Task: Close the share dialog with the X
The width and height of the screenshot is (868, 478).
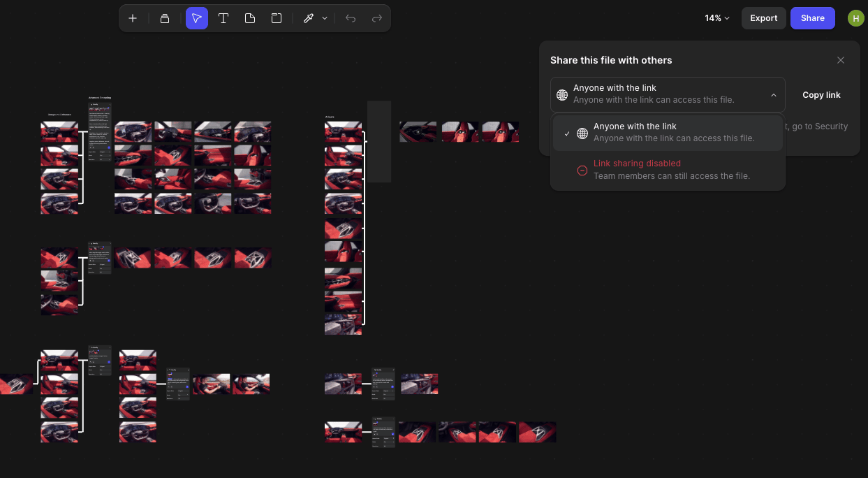Action: (x=841, y=60)
